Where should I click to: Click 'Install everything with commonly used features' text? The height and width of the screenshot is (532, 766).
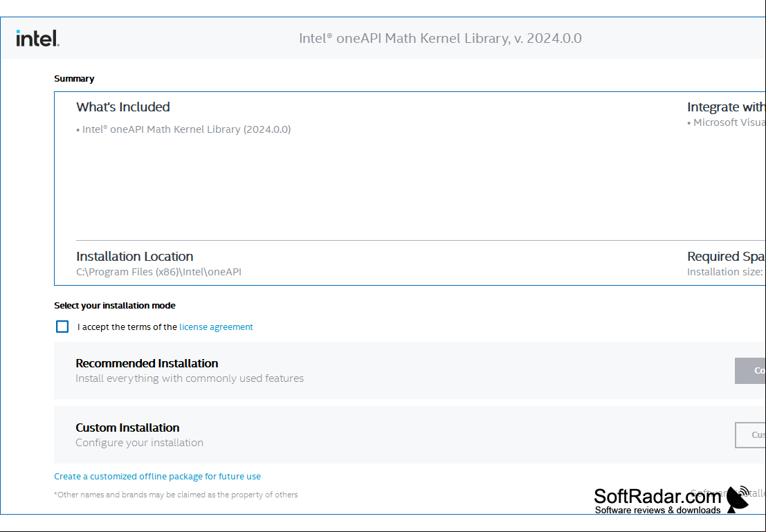click(x=190, y=378)
